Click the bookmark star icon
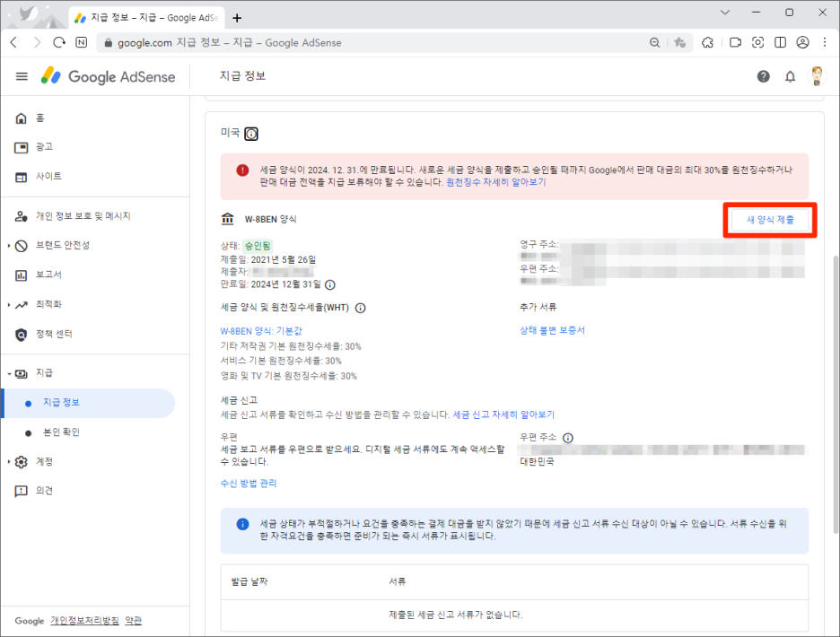The width and height of the screenshot is (840, 637). click(x=680, y=42)
